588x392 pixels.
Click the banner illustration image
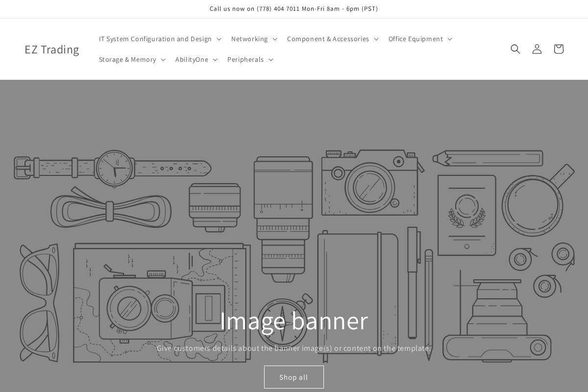click(294, 196)
